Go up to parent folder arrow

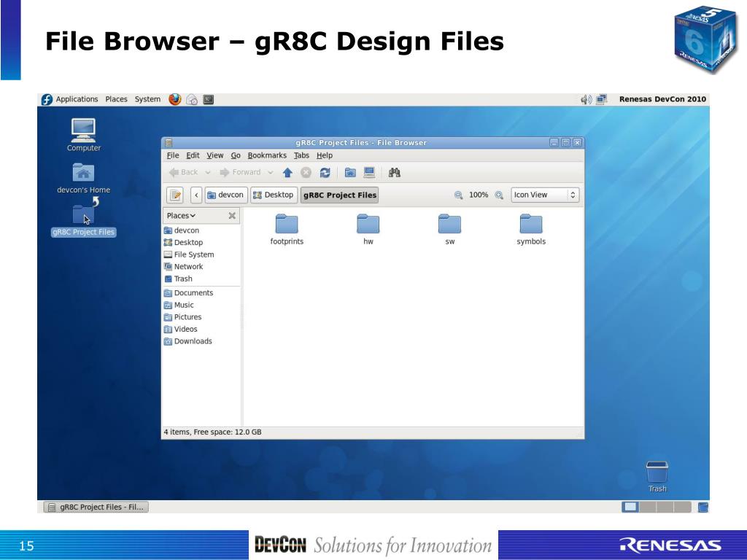tap(287, 172)
